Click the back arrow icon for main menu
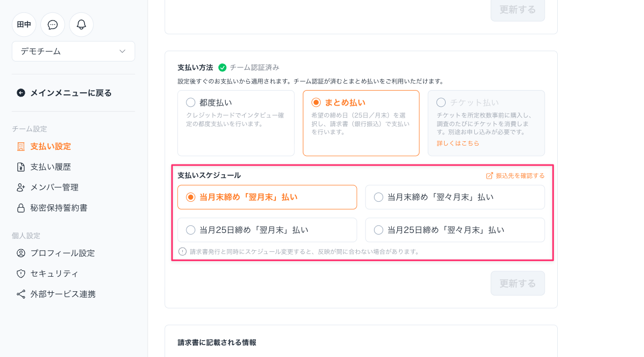Screen dimensions: 644x357 pos(21,93)
